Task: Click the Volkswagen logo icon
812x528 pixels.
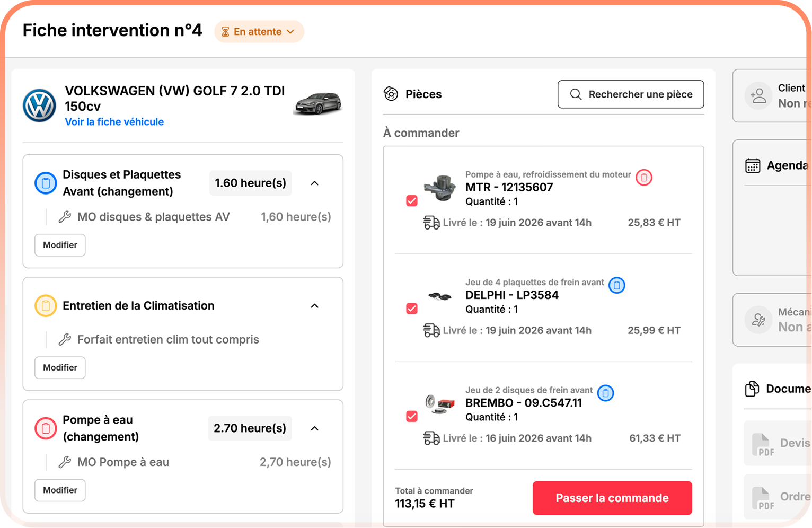Action: click(x=40, y=105)
